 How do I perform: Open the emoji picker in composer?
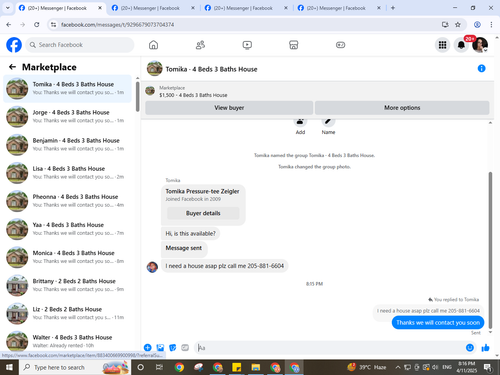470,348
